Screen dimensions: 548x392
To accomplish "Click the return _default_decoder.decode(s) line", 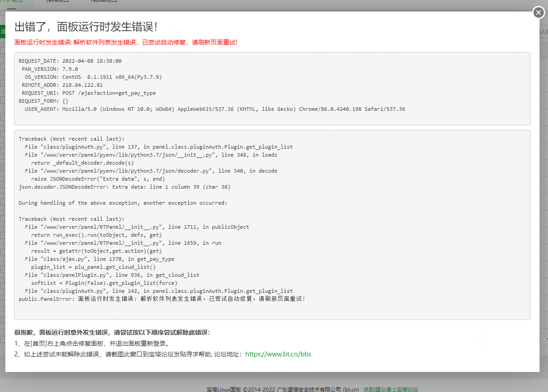I will [82, 163].
